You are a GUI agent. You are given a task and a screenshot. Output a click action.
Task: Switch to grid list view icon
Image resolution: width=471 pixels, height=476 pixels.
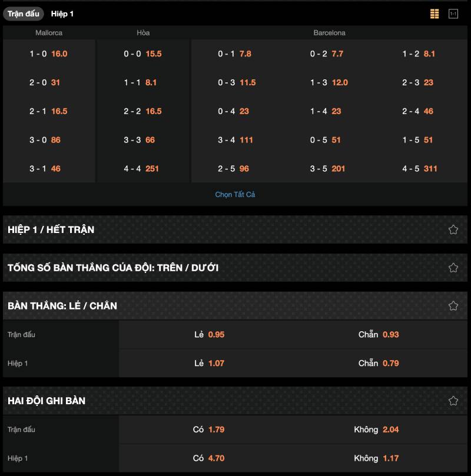(434, 14)
